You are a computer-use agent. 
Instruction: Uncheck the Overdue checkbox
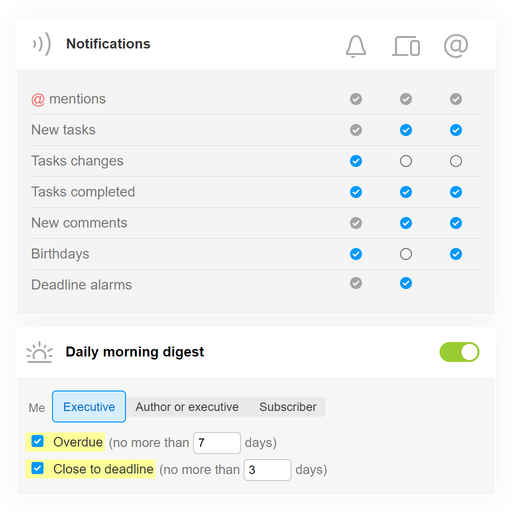37,441
